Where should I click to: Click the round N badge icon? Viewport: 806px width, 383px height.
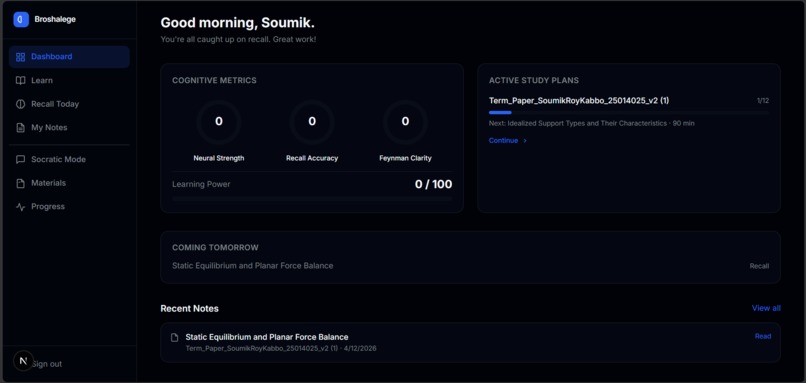pyautogui.click(x=23, y=361)
